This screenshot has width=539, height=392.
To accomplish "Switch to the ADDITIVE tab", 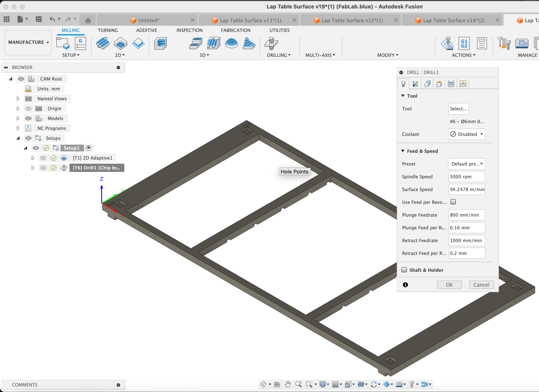I will click(x=147, y=30).
